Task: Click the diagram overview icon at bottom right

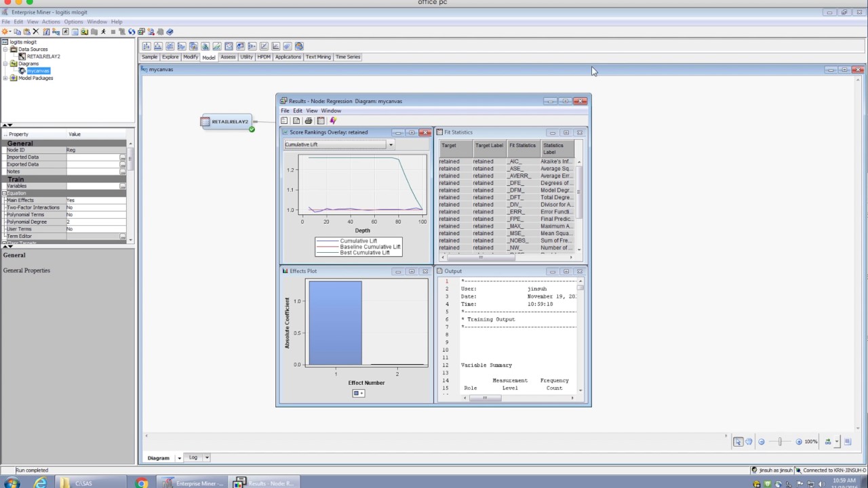Action: click(x=848, y=442)
